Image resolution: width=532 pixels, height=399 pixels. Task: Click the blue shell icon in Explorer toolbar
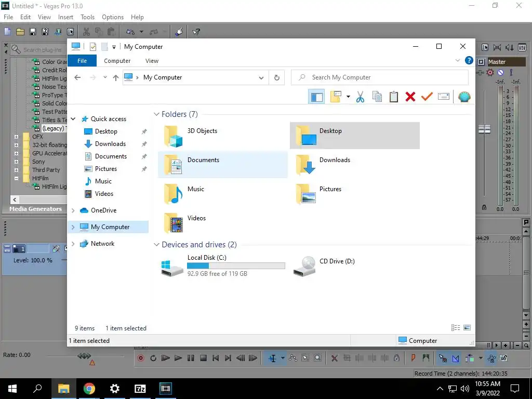(464, 97)
